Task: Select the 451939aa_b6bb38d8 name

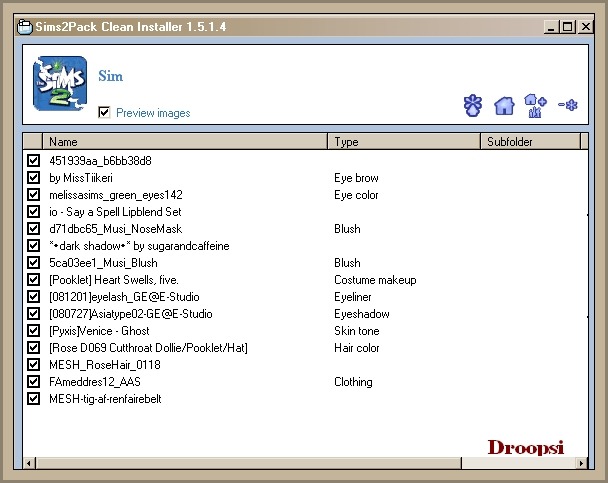Action: pyautogui.click(x=100, y=160)
